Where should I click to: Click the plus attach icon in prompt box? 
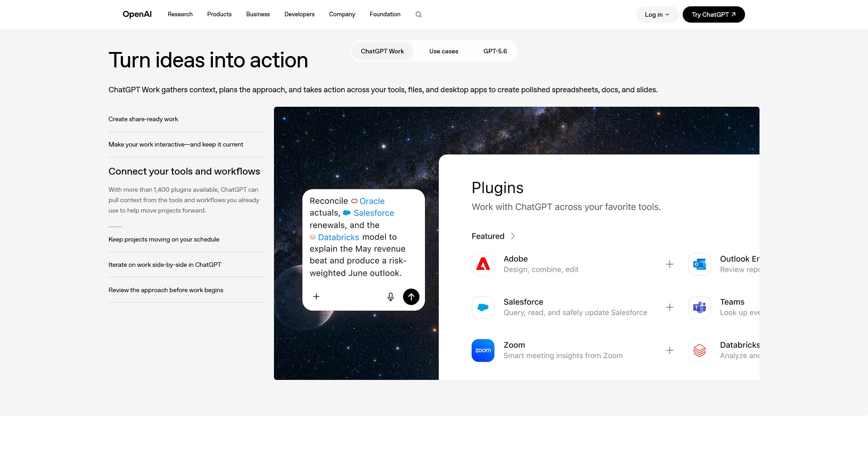316,297
